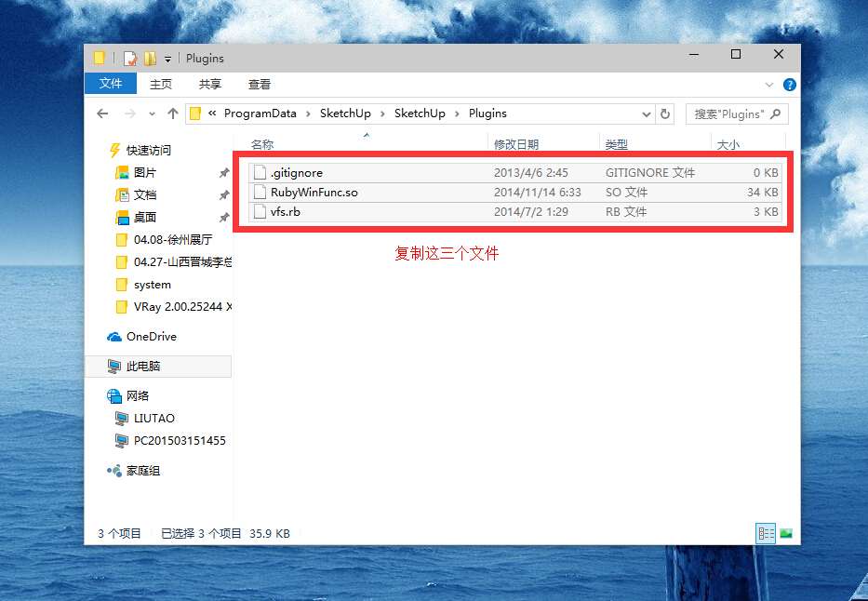868x601 pixels.
Task: Switch to details list view
Action: [766, 533]
